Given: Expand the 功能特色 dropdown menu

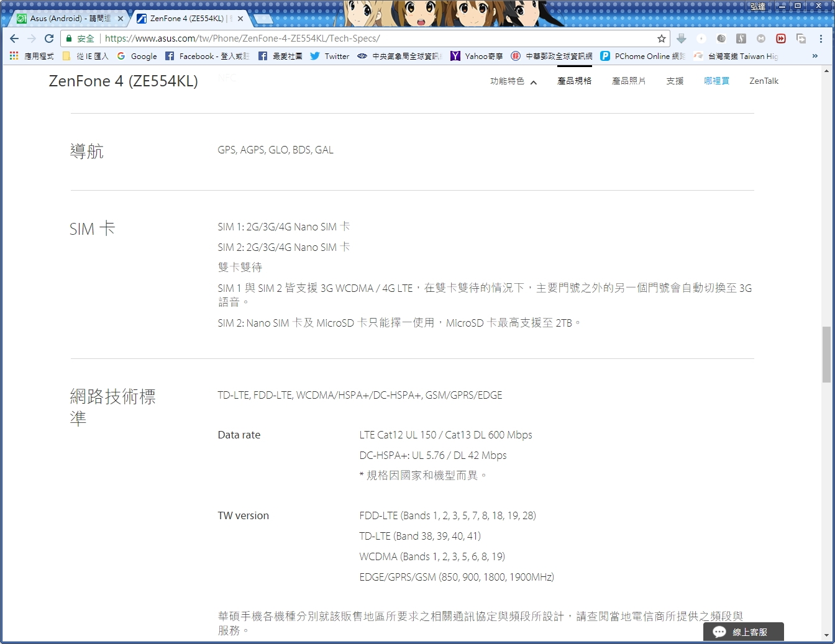Looking at the screenshot, I should pyautogui.click(x=513, y=81).
